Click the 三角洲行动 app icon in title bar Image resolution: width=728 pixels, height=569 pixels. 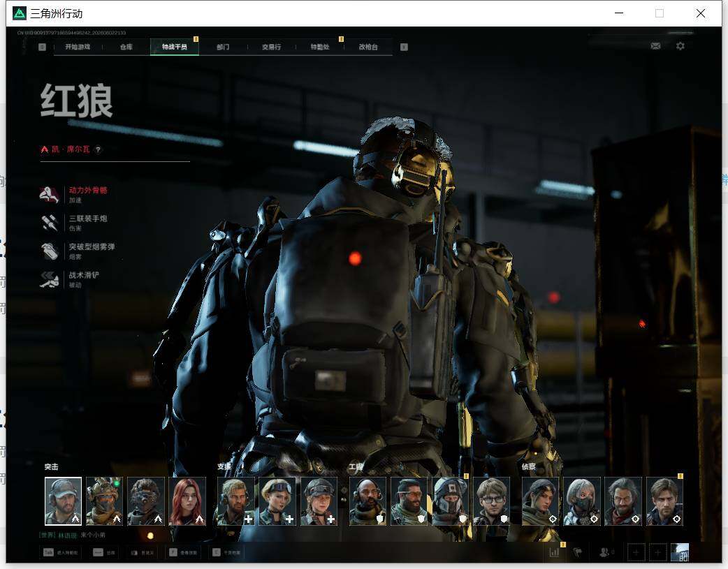coord(20,13)
